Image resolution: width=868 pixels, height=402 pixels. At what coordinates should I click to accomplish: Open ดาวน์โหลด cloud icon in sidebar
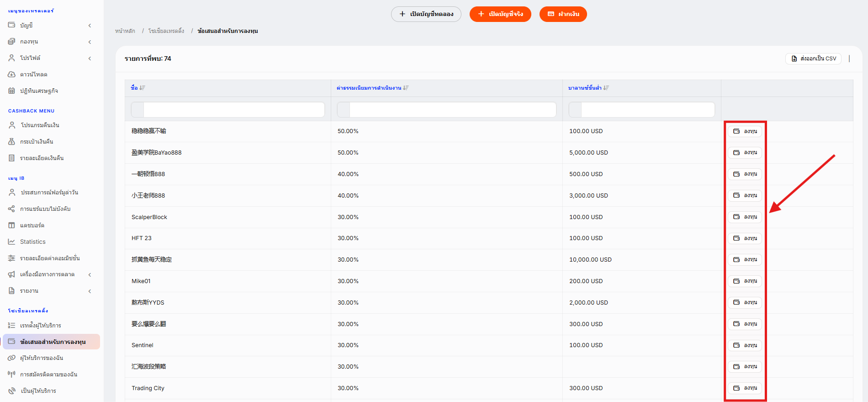point(11,74)
